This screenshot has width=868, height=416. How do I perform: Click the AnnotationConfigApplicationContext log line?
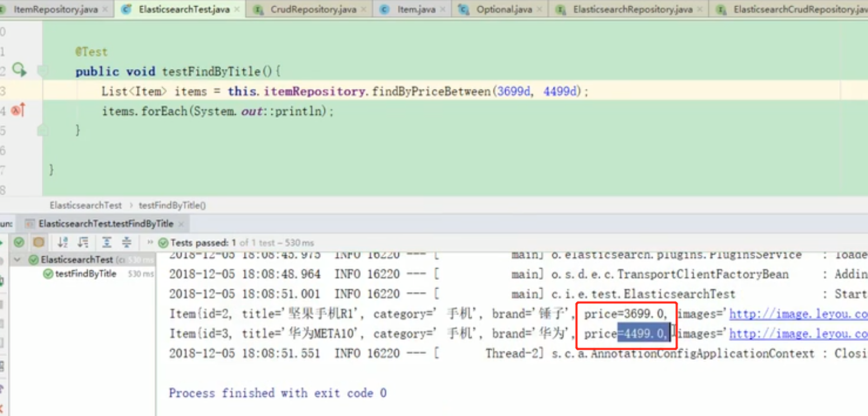click(x=518, y=353)
